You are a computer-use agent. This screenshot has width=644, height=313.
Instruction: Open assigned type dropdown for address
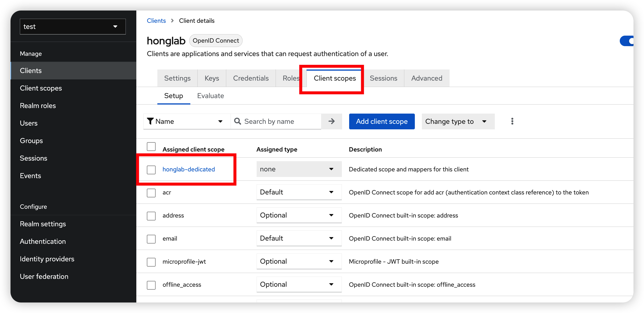(x=299, y=215)
